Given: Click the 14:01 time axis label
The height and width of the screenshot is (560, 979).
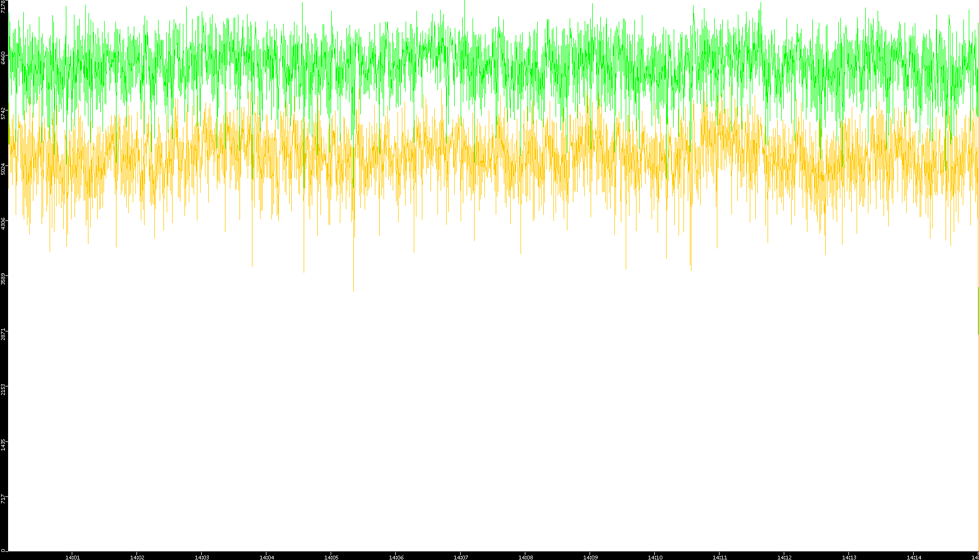Looking at the screenshot, I should [72, 557].
